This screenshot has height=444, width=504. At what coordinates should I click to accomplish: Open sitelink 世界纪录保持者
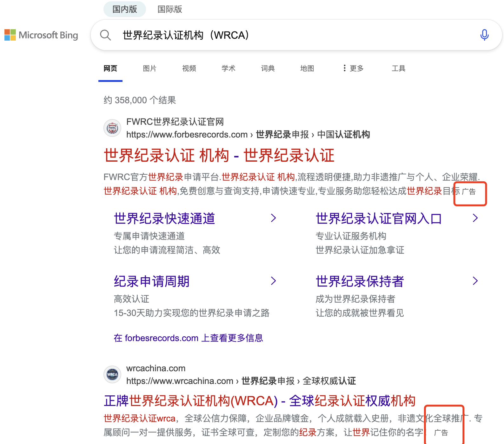(x=360, y=281)
